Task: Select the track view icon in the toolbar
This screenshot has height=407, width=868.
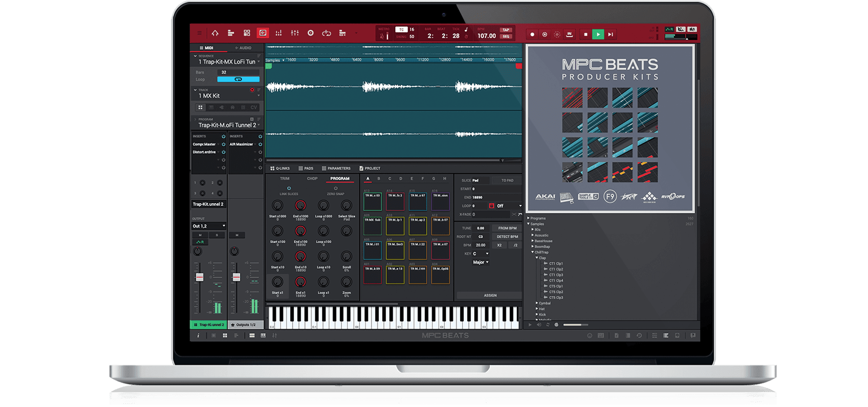Action: tap(231, 33)
